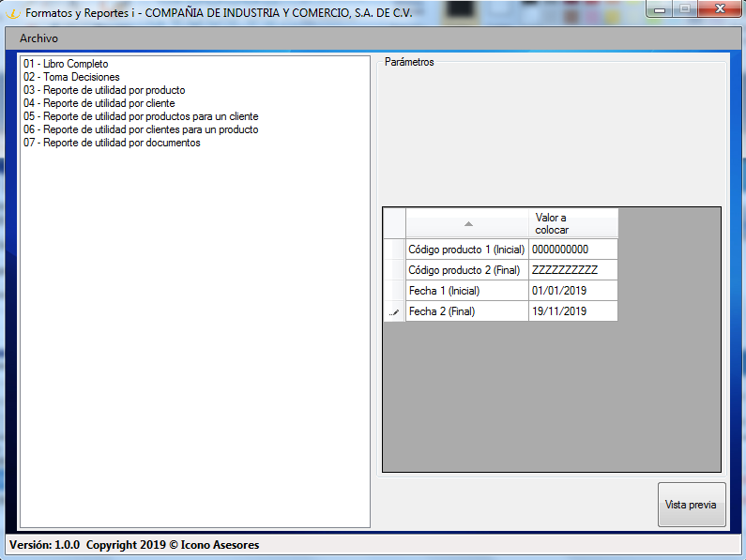
Task: Click the Vista previa button
Action: coord(691,505)
